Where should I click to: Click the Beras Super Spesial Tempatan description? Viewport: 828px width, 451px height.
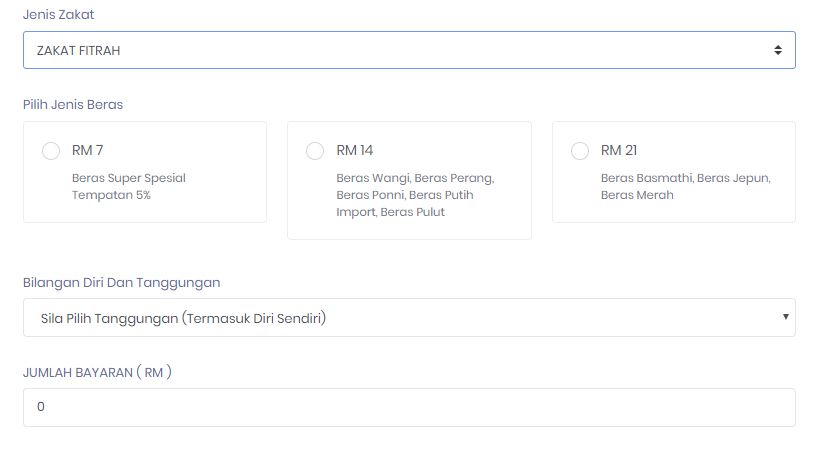click(x=129, y=186)
